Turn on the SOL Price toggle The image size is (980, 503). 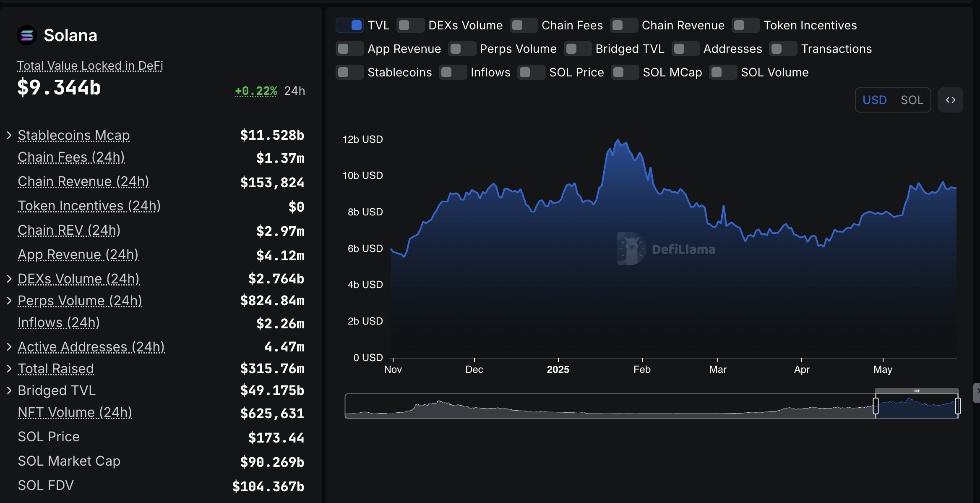pyautogui.click(x=531, y=72)
